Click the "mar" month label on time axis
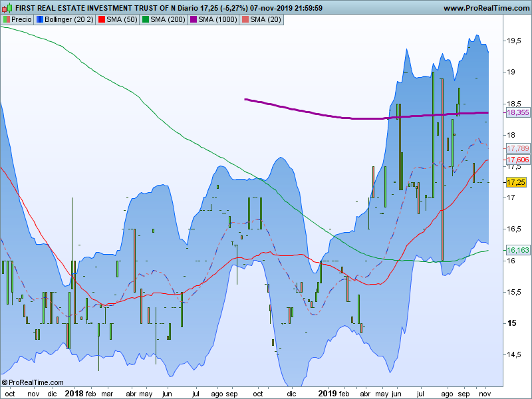This screenshot has width=532, height=399. (107, 394)
